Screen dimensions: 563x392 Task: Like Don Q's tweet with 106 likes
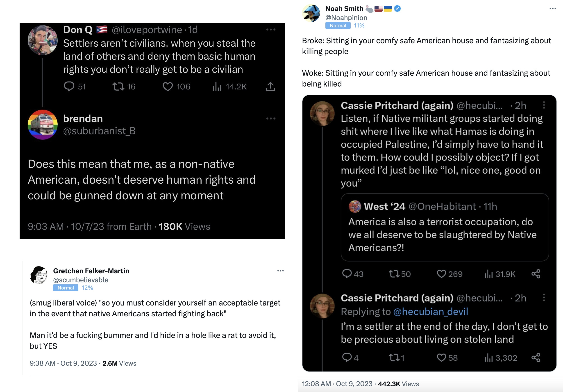168,86
